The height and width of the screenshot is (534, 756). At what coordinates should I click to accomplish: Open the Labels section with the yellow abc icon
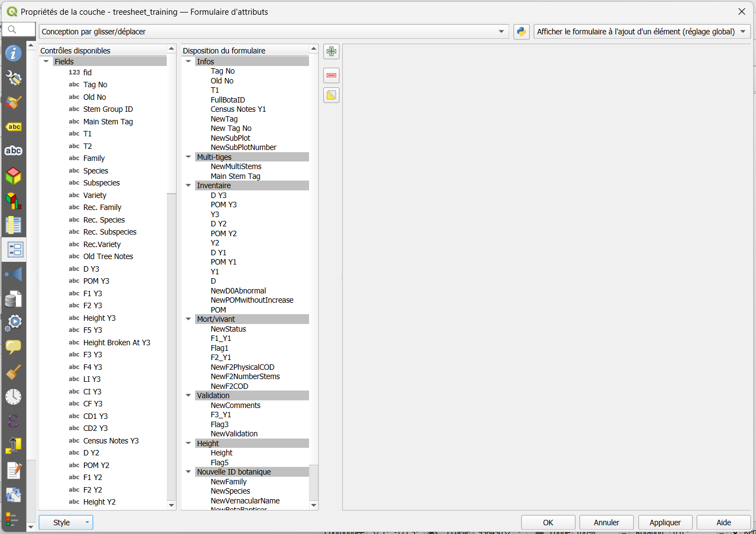tap(14, 127)
